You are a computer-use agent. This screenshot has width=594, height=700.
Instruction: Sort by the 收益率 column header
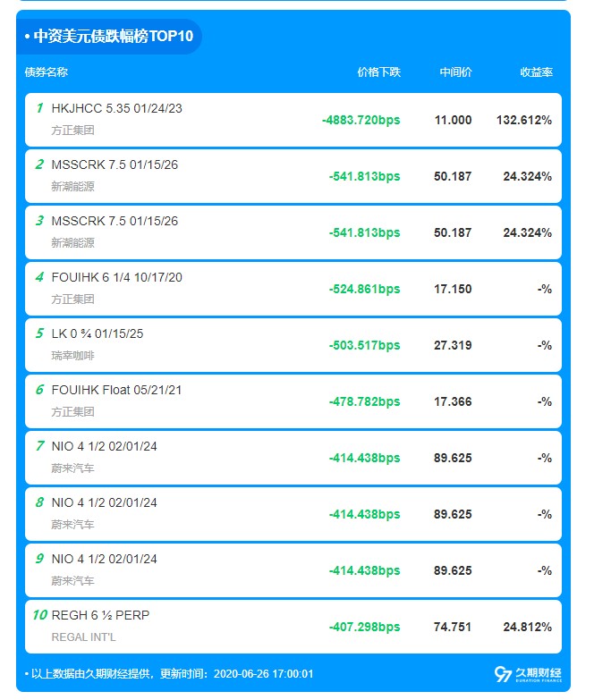[536, 72]
